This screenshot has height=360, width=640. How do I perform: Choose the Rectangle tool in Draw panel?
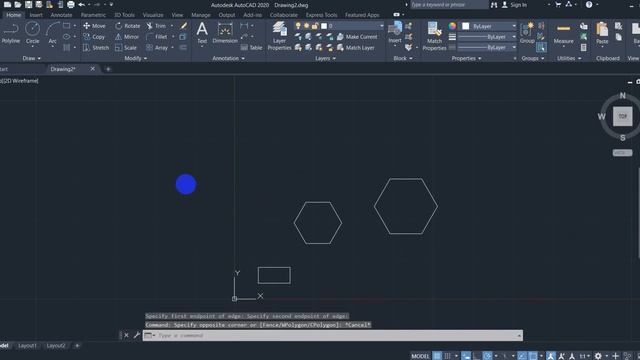coord(67,26)
